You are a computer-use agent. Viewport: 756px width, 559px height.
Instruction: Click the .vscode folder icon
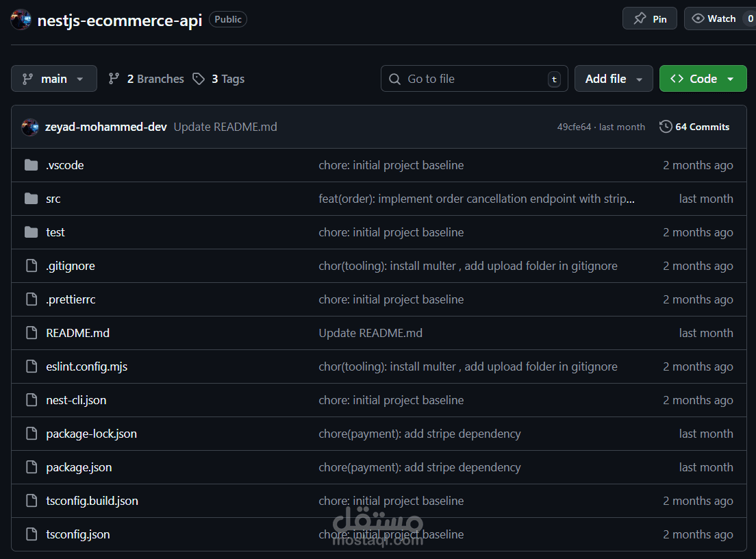pyautogui.click(x=32, y=165)
